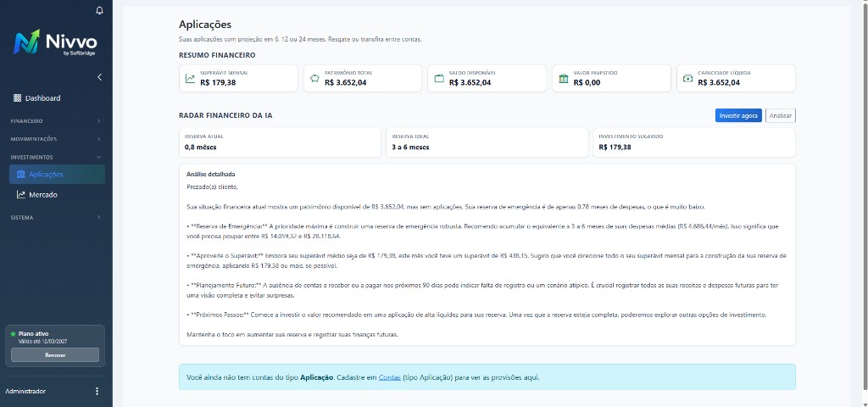Expand the Sistema menu section
This screenshot has height=407, width=868.
click(56, 218)
